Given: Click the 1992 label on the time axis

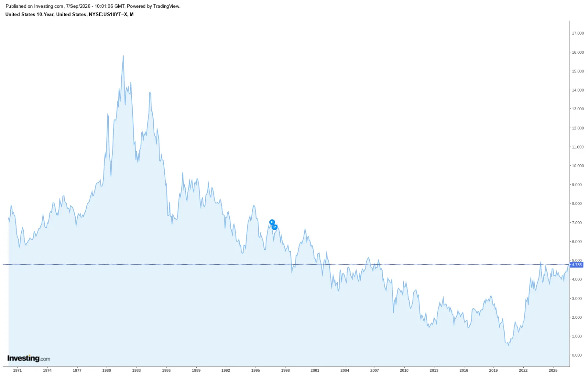Looking at the screenshot, I should pos(226,370).
